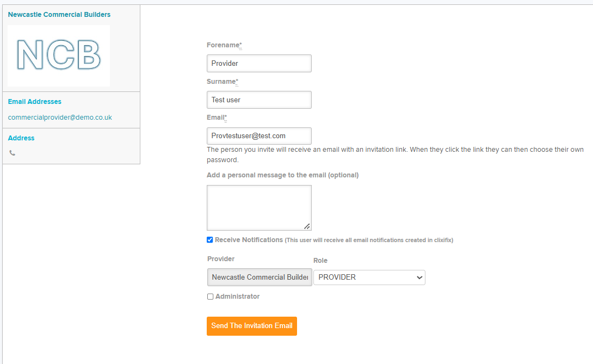Click the Administrator label text

pos(238,297)
